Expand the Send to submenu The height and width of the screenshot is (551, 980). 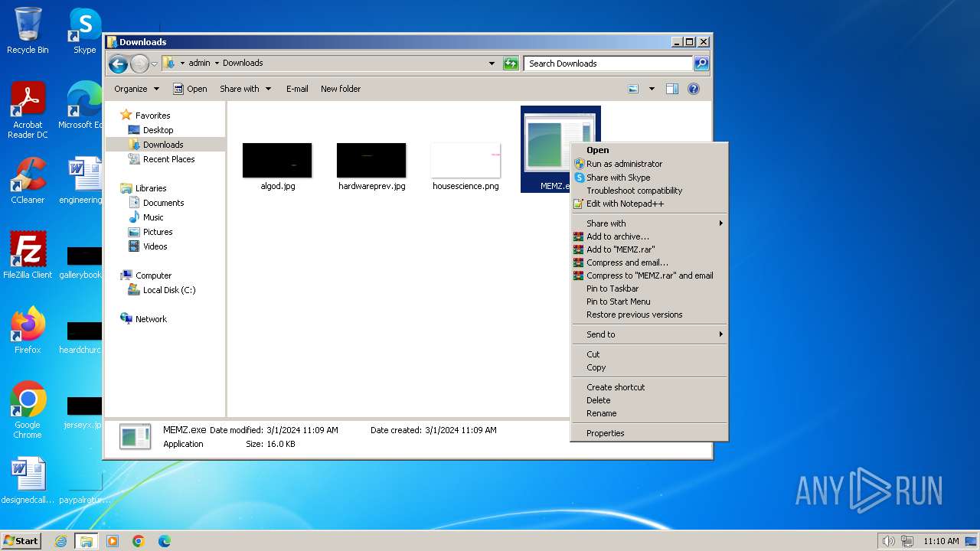coord(649,334)
